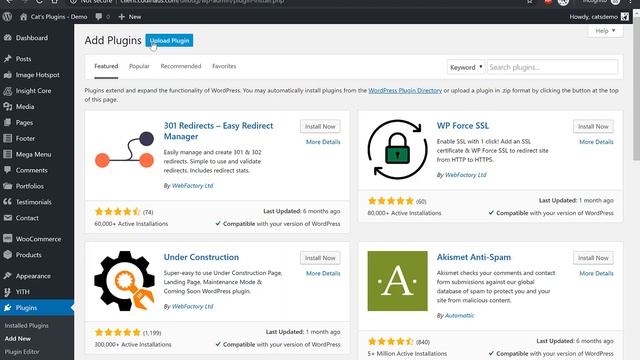Click the Appearance brush icon
The image size is (640, 360).
point(8,276)
